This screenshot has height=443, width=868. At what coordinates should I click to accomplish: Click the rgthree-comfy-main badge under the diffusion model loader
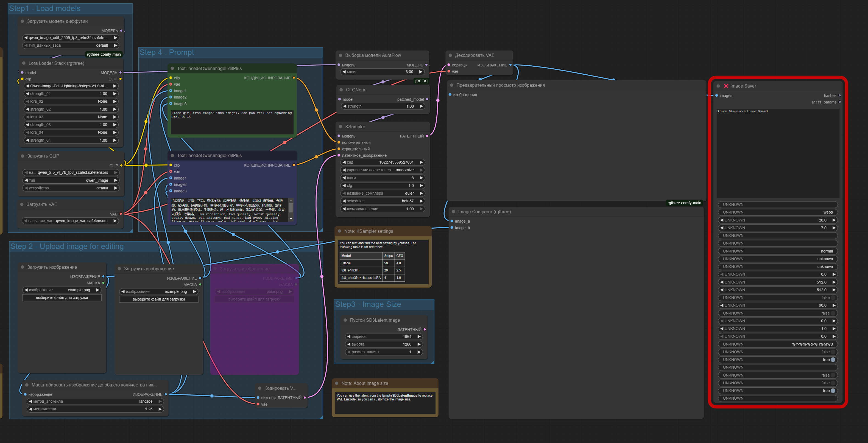pyautogui.click(x=104, y=54)
